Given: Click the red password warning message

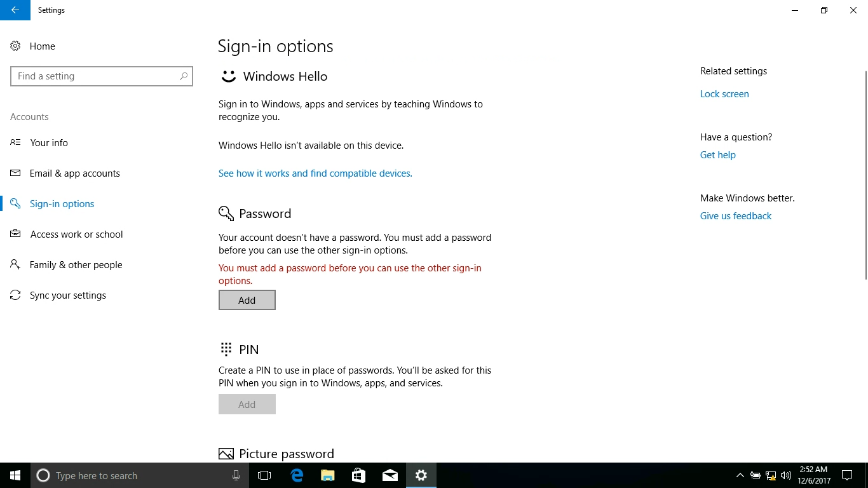Looking at the screenshot, I should (350, 274).
